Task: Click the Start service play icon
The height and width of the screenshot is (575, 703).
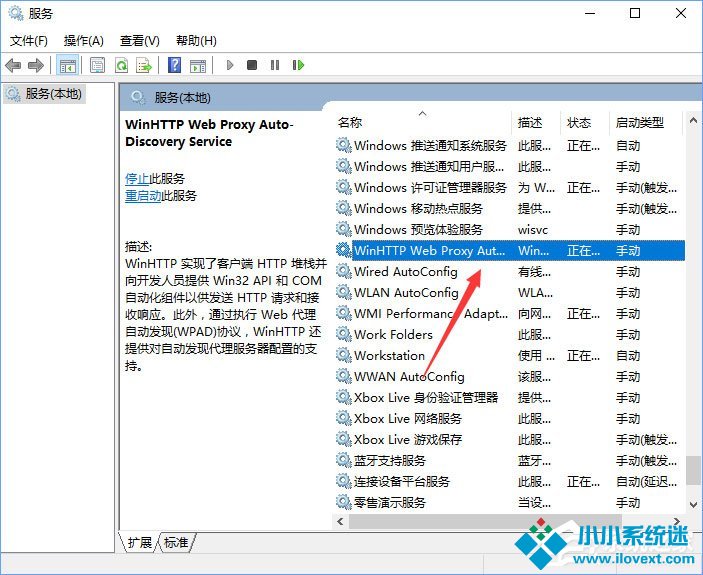Action: pos(230,65)
